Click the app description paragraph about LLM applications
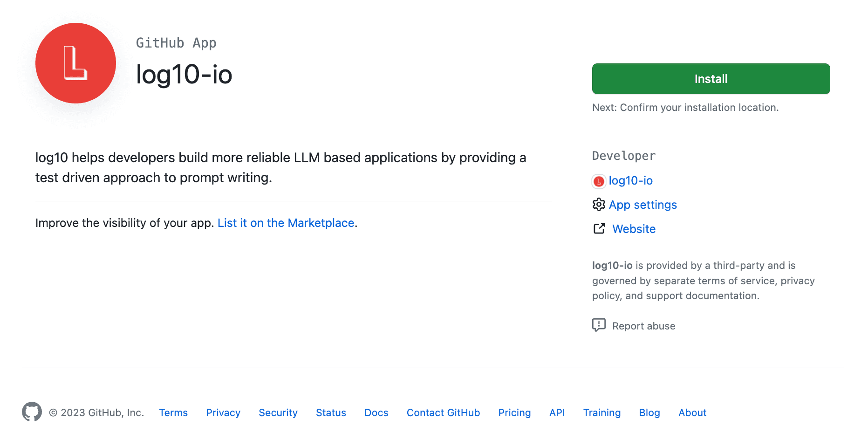Viewport: 868px width, 439px height. 281,168
